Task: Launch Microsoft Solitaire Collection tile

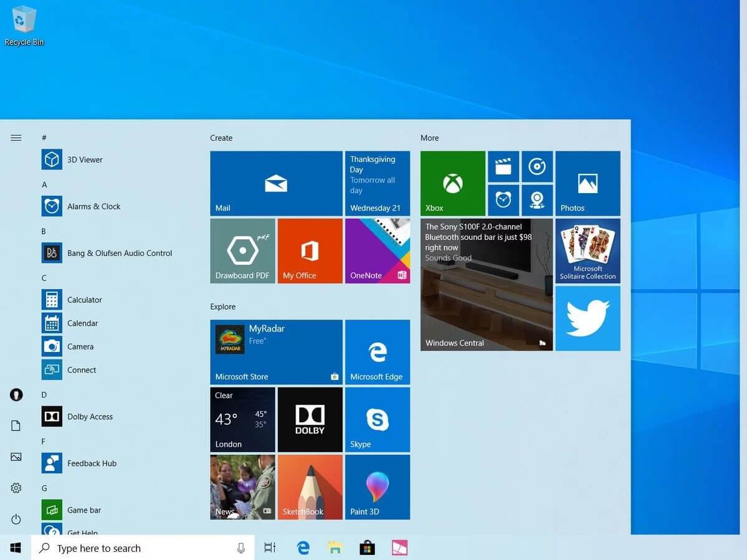Action: [x=588, y=251]
